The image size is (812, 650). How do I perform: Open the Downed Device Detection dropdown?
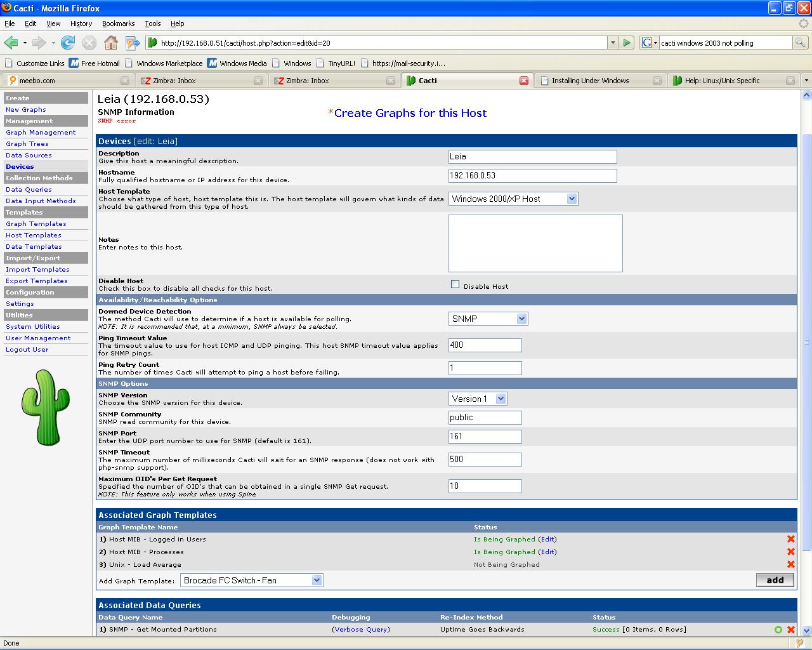point(488,319)
